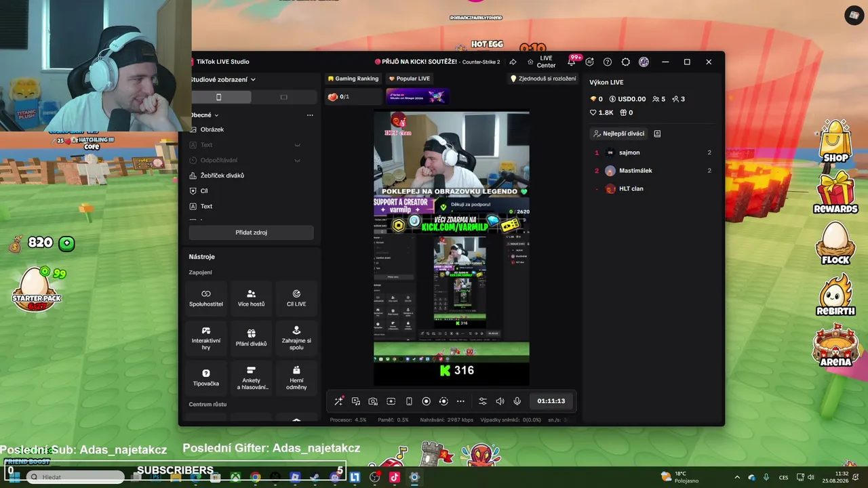This screenshot has width=868, height=488.
Task: Open the REBIRTH menu in game
Action: click(835, 294)
